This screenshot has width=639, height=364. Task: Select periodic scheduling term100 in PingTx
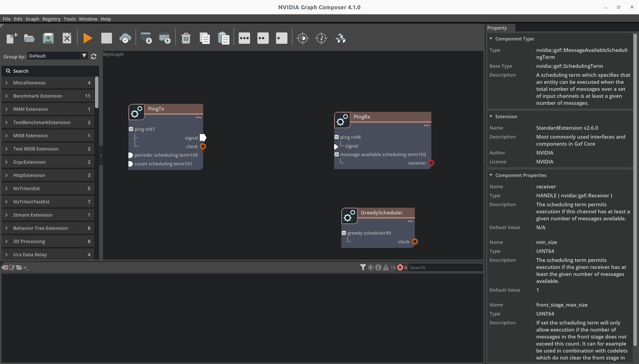pos(166,155)
